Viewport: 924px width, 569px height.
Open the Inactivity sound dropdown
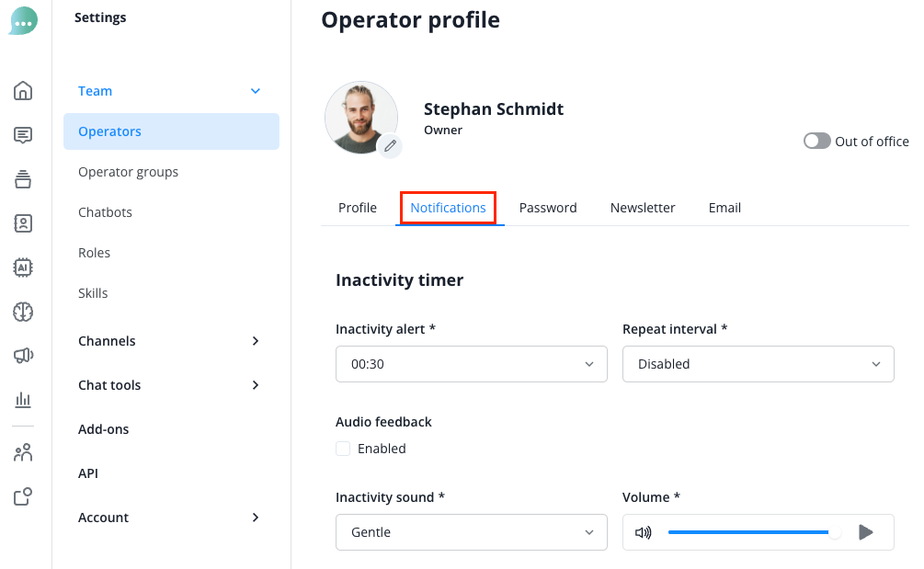pyautogui.click(x=471, y=532)
